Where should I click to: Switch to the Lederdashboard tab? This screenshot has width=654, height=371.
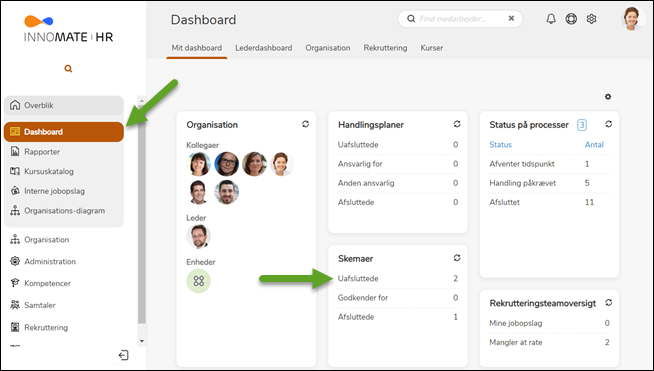[264, 48]
